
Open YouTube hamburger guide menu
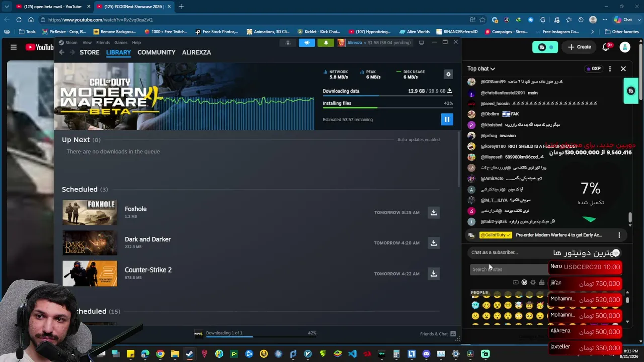coord(14,47)
